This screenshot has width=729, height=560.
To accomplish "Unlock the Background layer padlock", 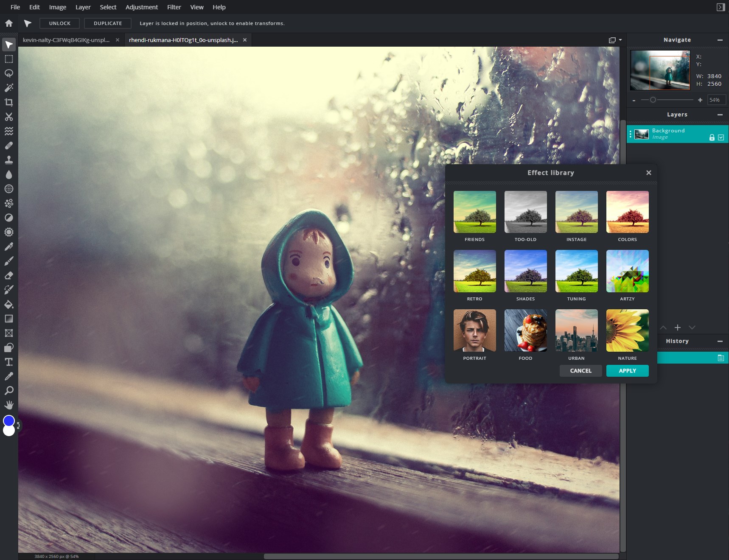I will click(x=712, y=137).
